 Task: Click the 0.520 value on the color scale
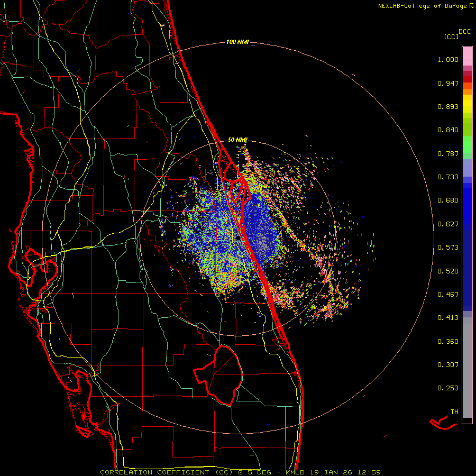[x=448, y=271]
